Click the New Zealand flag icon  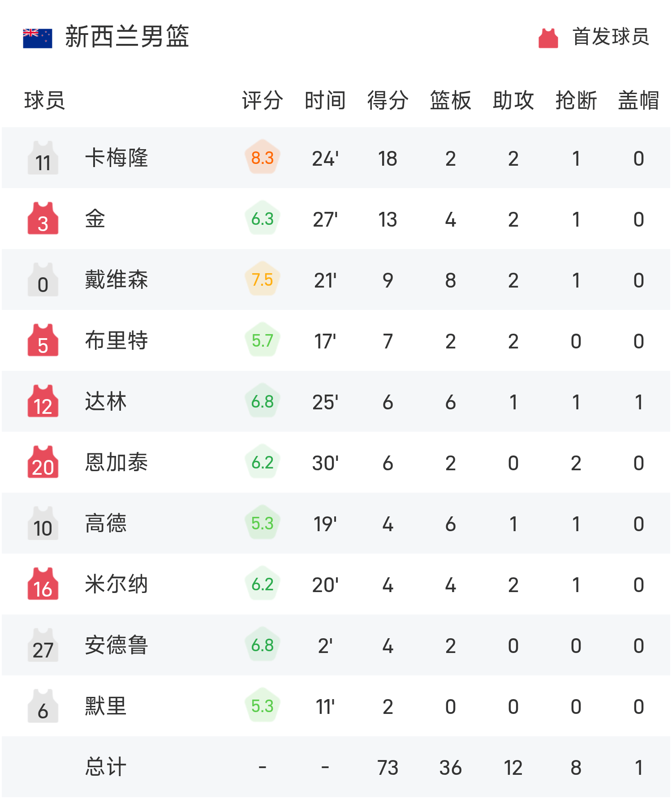[x=38, y=37]
